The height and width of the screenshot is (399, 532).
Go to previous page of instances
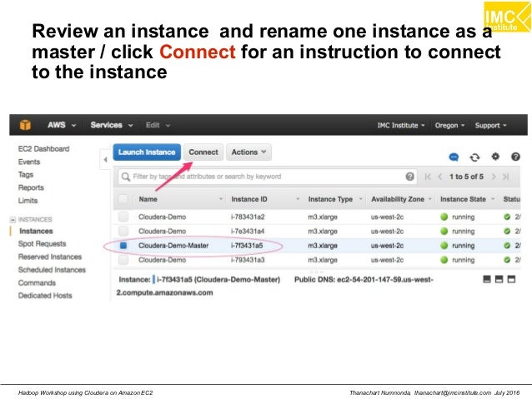(x=440, y=177)
